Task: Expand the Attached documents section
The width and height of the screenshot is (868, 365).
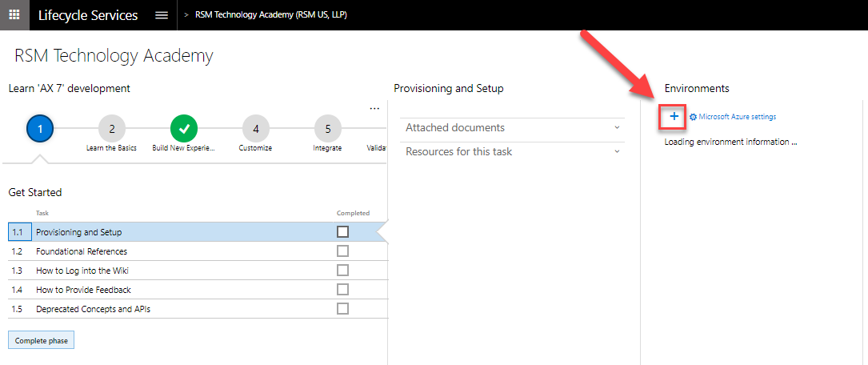Action: coord(512,128)
